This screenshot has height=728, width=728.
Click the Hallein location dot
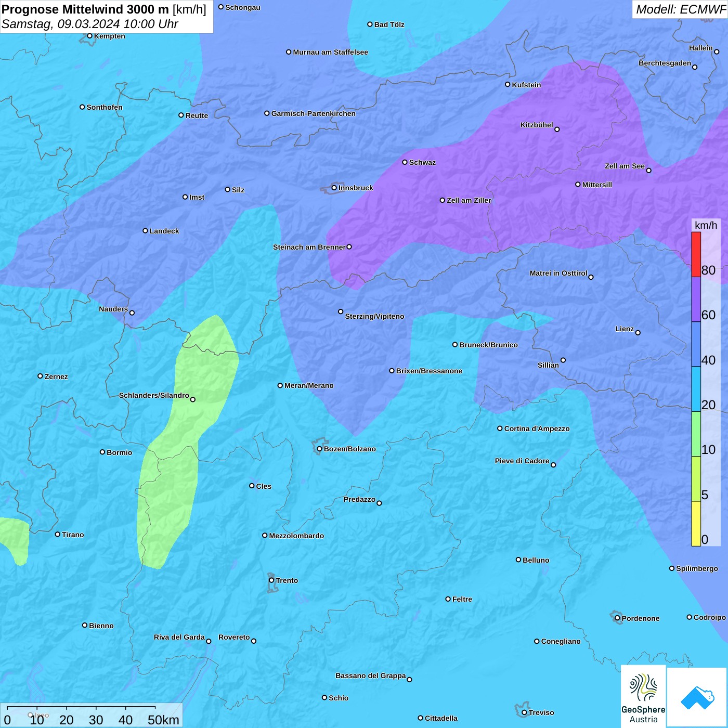click(717, 51)
